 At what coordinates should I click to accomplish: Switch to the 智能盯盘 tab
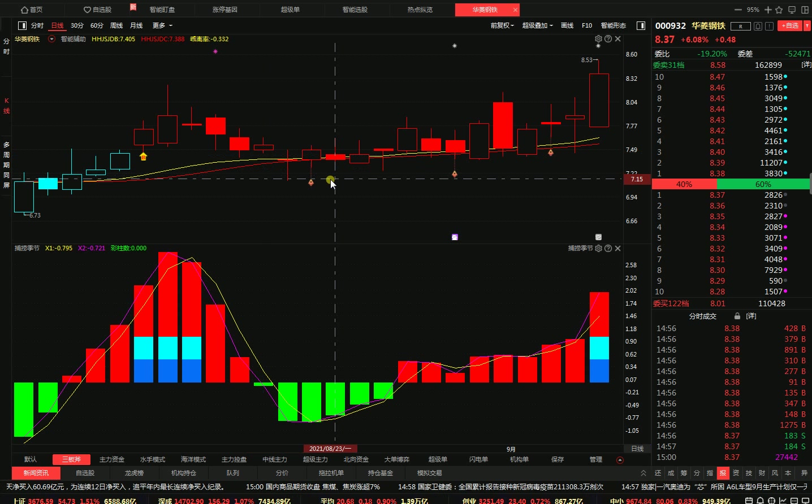click(x=162, y=10)
